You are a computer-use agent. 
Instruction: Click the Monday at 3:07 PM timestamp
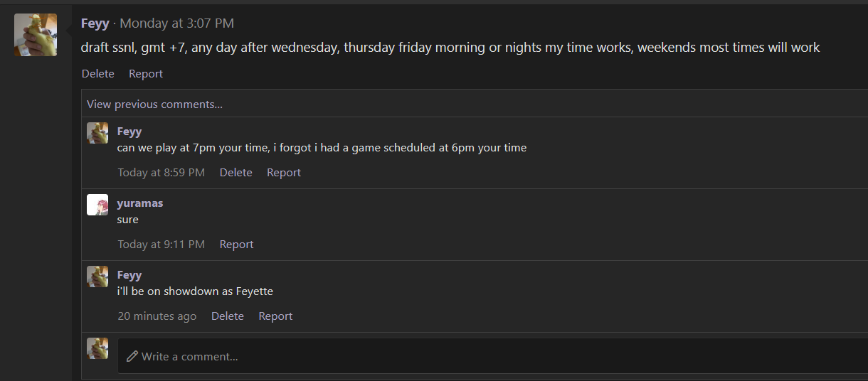[176, 23]
